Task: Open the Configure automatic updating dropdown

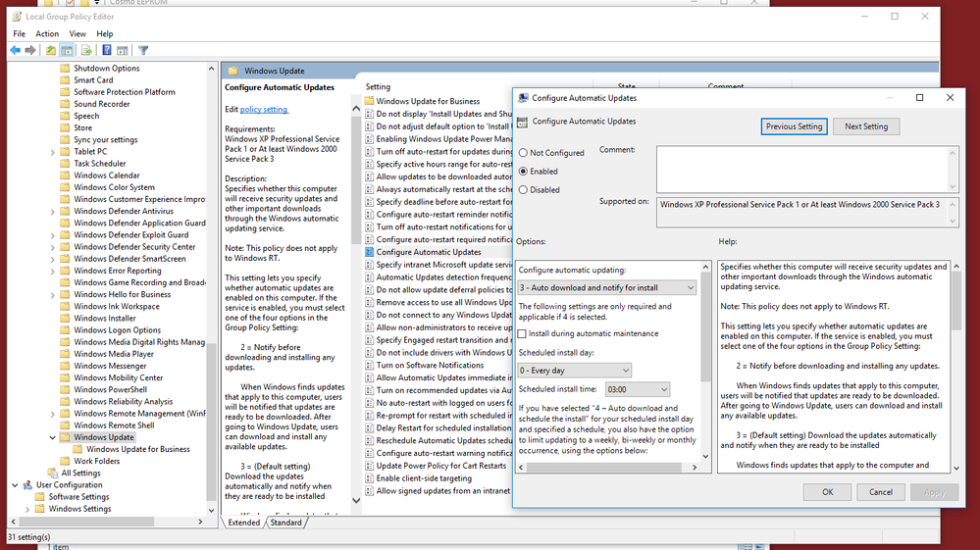Action: [x=606, y=288]
